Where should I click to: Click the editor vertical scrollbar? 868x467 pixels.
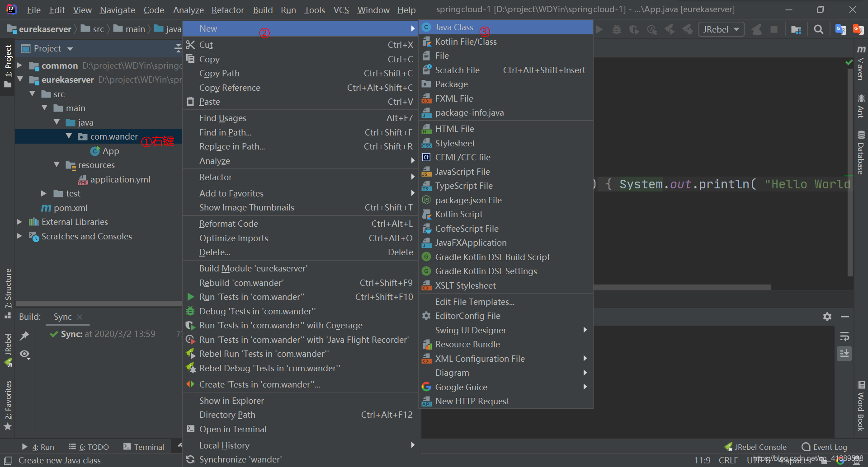(850, 172)
